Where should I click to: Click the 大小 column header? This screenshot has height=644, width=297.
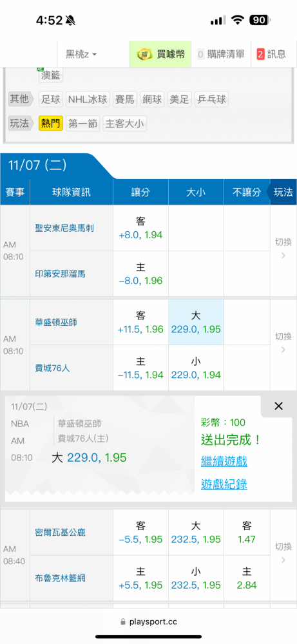coord(196,192)
